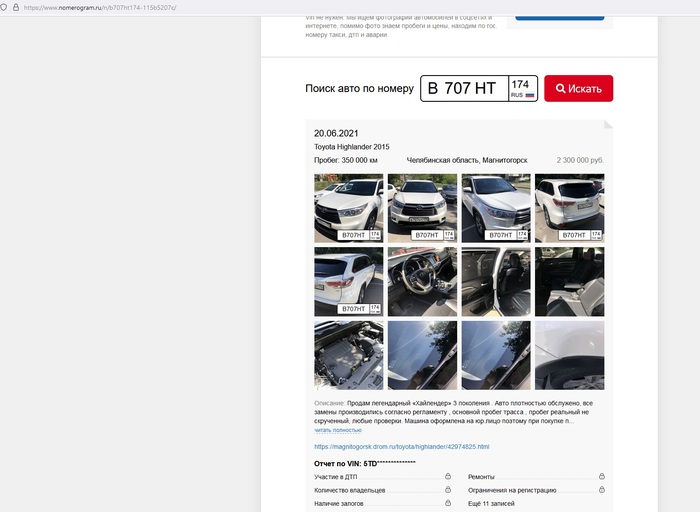700x512 pixels.
Task: Click the red Искать search button
Action: coord(578,88)
